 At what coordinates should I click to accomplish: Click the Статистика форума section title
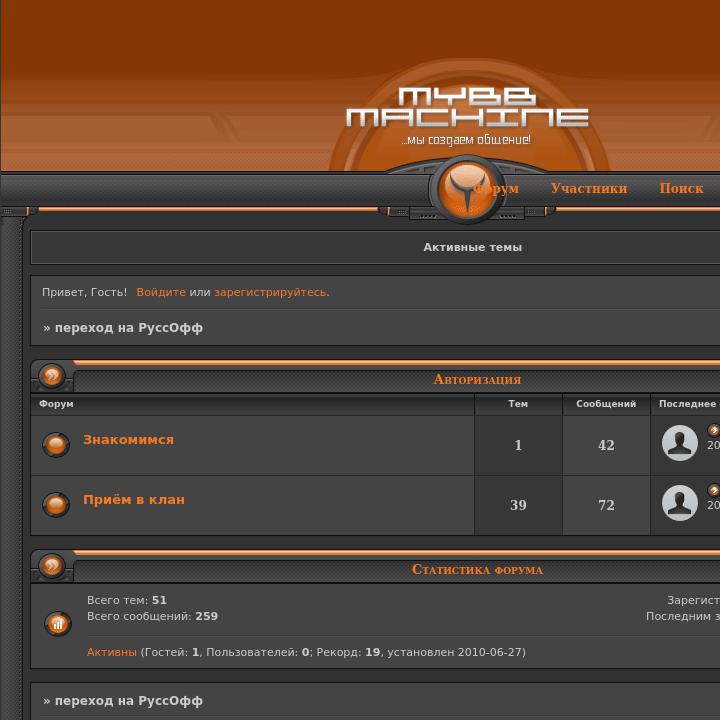(x=477, y=569)
